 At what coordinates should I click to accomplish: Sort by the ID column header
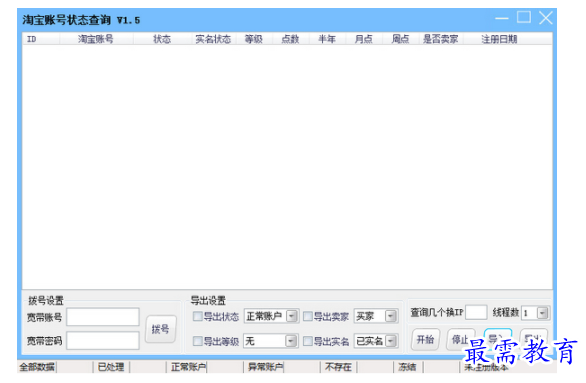point(41,39)
